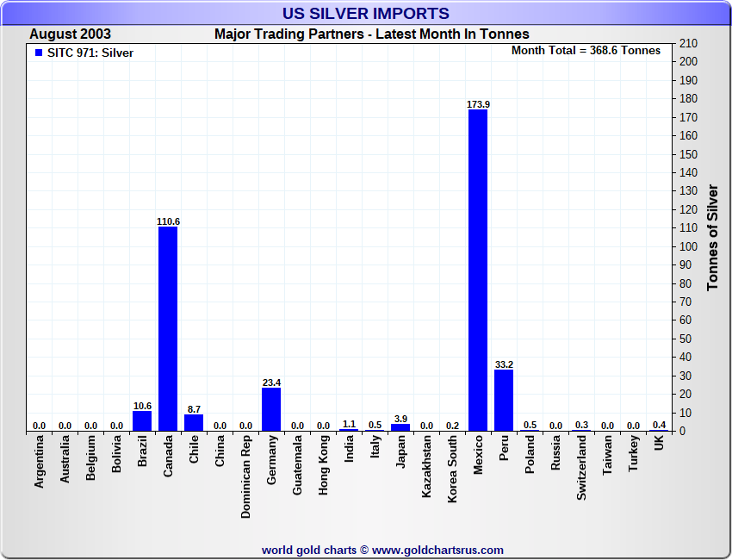
Task: Click the Brazil bar in the chart
Action: [x=142, y=420]
